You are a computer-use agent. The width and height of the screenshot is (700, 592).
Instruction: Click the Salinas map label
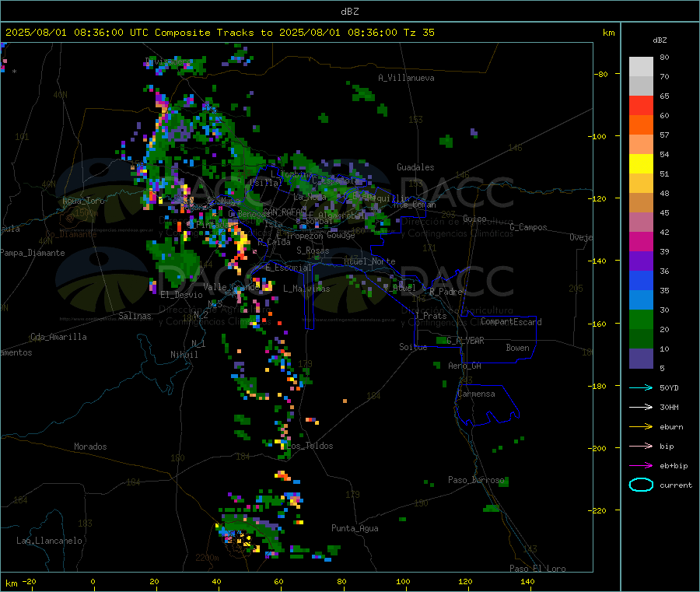(x=135, y=316)
